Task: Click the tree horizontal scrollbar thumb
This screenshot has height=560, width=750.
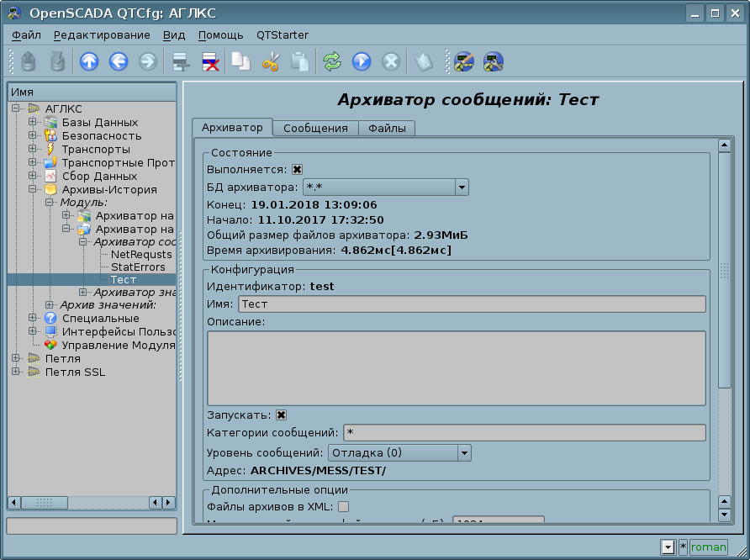Action: pos(44,503)
